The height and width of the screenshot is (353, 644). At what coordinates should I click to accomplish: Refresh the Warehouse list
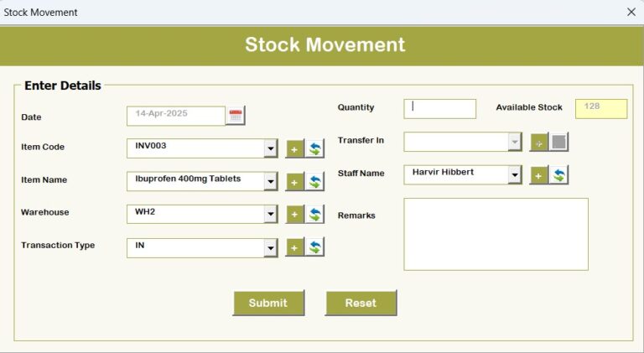[314, 215]
